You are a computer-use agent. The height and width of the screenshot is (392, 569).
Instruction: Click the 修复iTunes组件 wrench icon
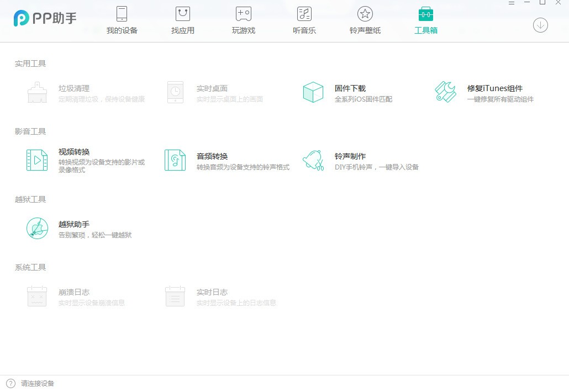pos(445,92)
